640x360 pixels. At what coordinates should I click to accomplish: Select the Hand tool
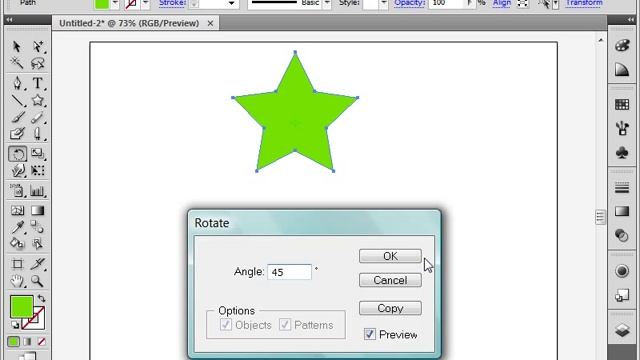[x=17, y=281]
